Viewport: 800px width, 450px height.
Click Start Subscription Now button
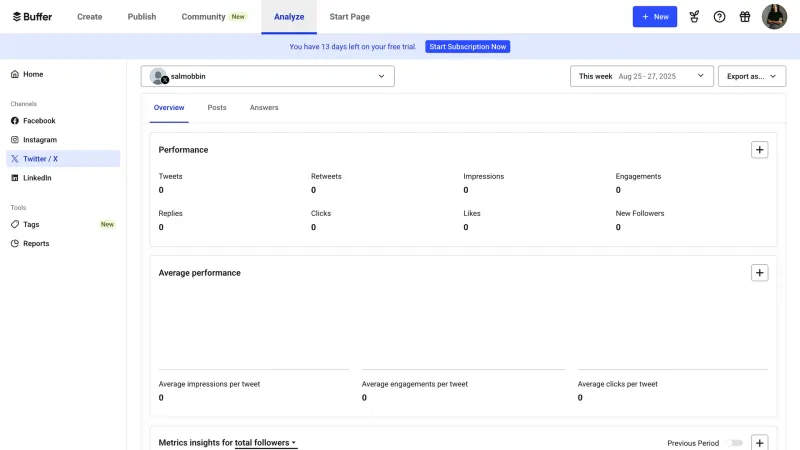(467, 46)
